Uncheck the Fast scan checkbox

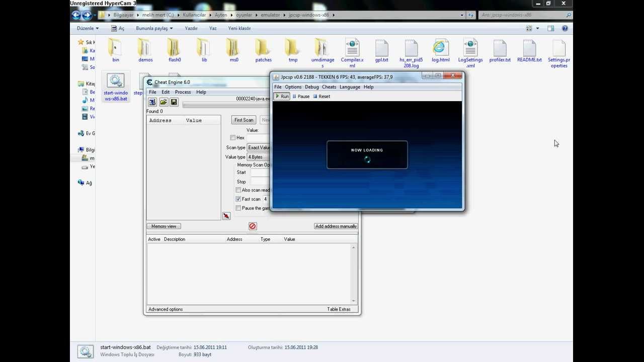238,199
